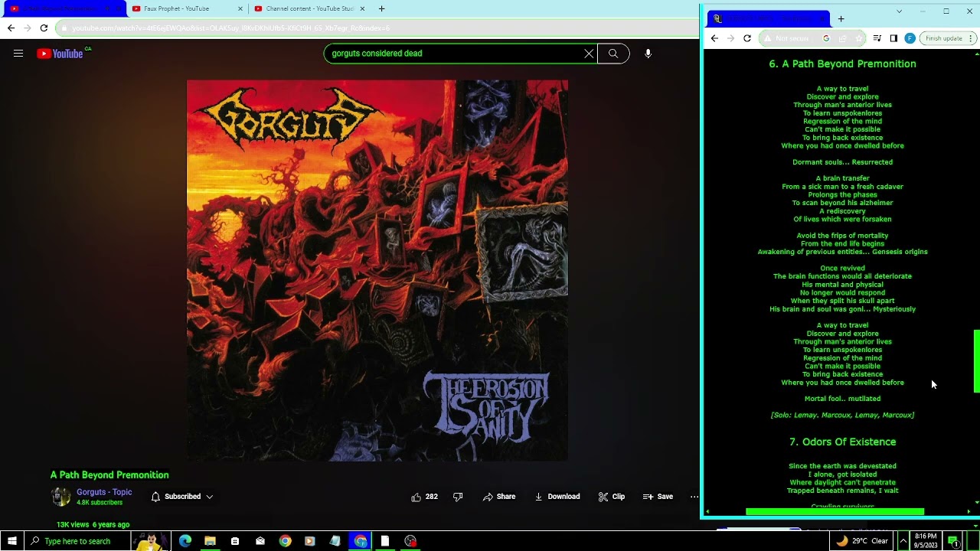Go forward in the lyrics browser window

(x=730, y=38)
